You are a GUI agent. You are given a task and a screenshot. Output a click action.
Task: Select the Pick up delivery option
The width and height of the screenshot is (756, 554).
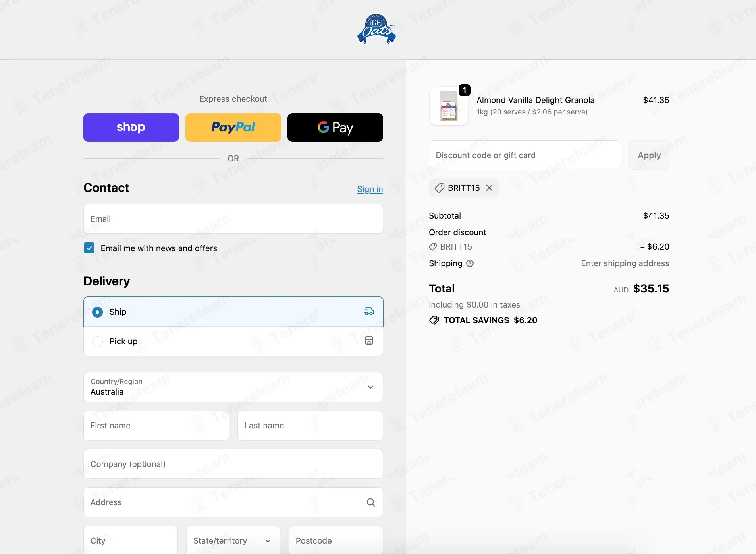pyautogui.click(x=233, y=341)
